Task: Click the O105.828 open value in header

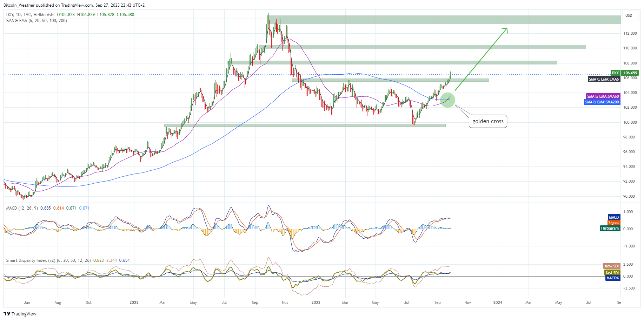Action: (x=66, y=15)
